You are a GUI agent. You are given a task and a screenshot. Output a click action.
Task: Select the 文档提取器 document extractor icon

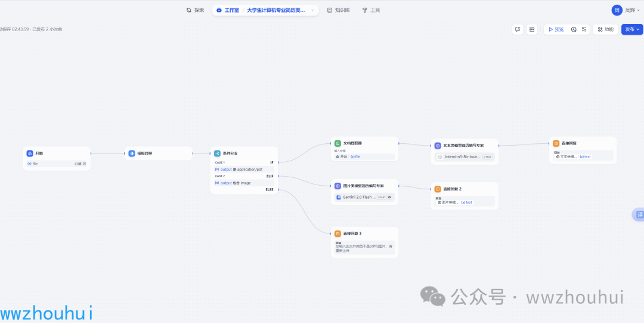point(338,143)
